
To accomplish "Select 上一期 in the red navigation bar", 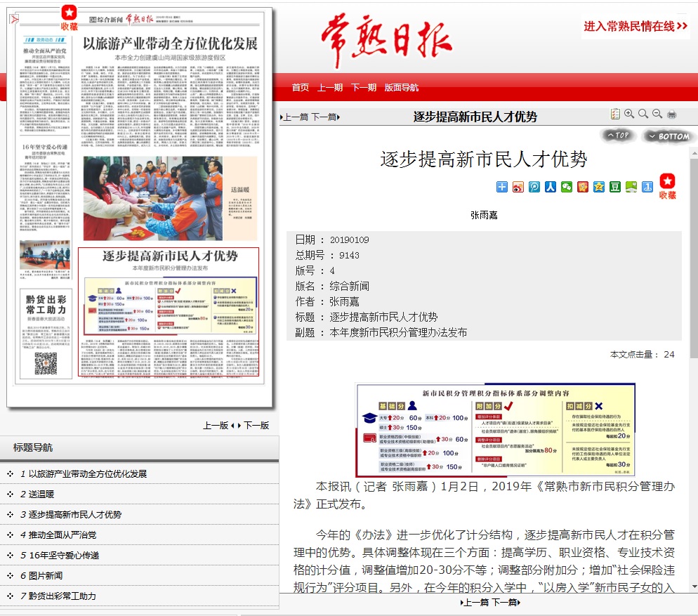I will click(x=330, y=87).
